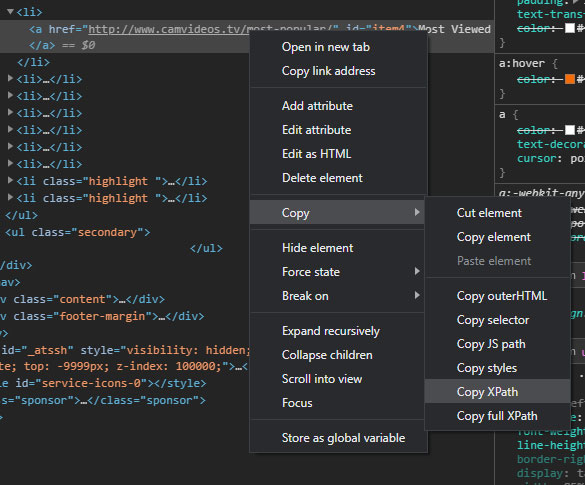585x485 pixels.
Task: Click the white color swatch under a rule
Action: coord(570,130)
